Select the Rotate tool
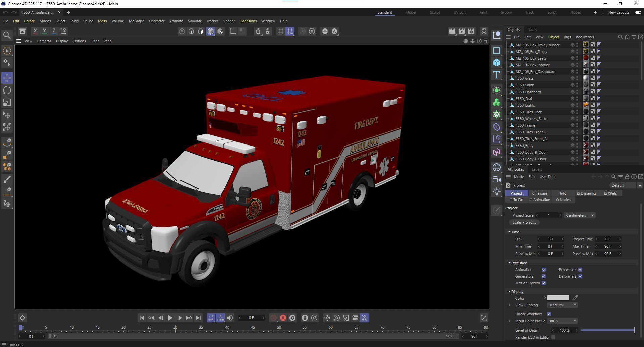Screen dimensions: 644x347 [x=7, y=90]
